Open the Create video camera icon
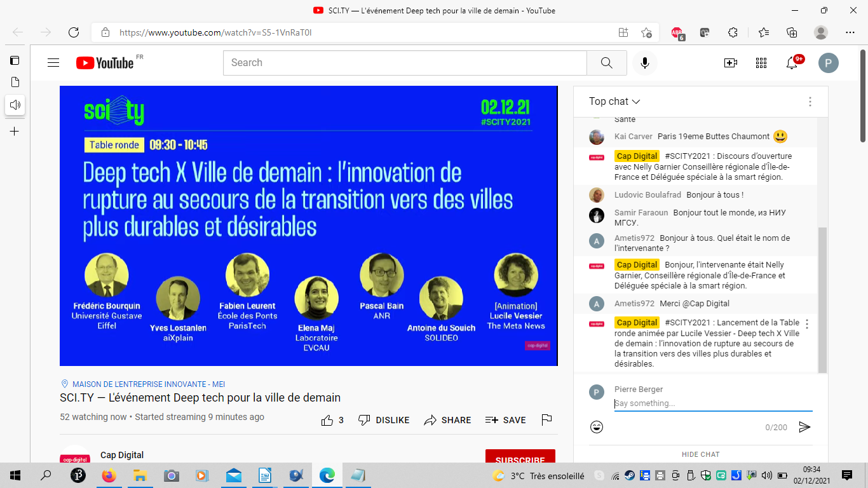 731,63
